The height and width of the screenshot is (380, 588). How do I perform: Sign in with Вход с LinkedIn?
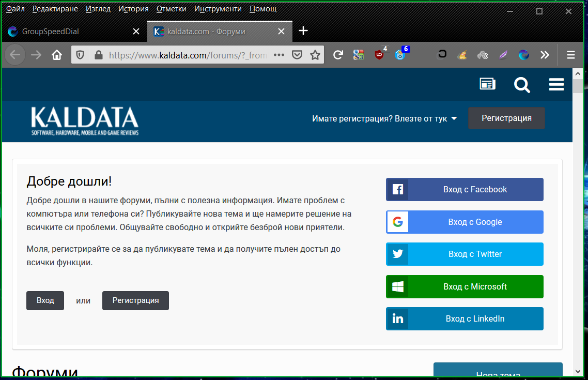[465, 319]
